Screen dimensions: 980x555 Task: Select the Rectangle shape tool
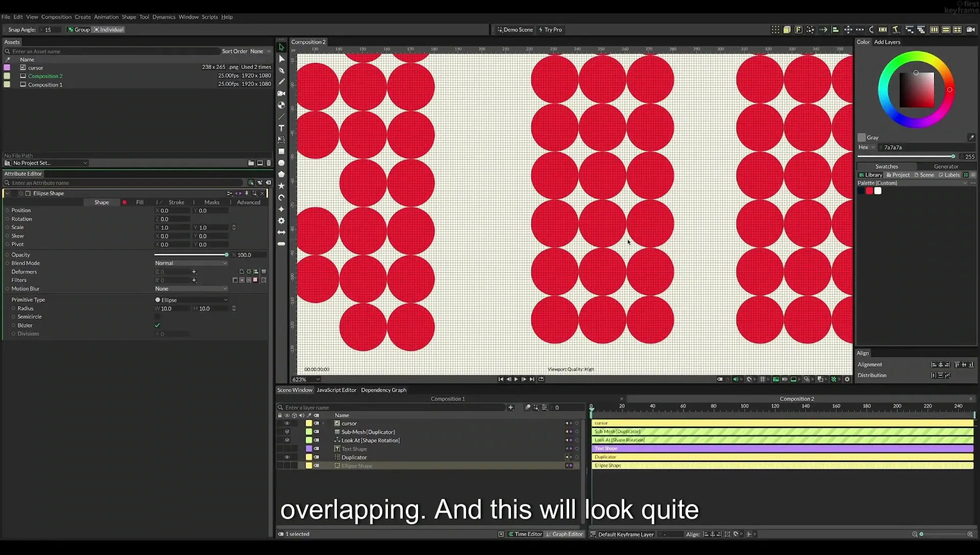281,152
